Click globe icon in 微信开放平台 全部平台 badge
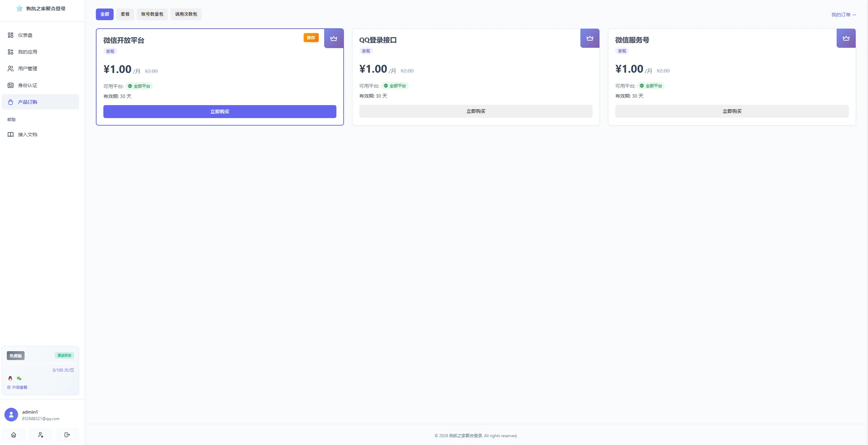The height and width of the screenshot is (445, 868). (x=130, y=86)
